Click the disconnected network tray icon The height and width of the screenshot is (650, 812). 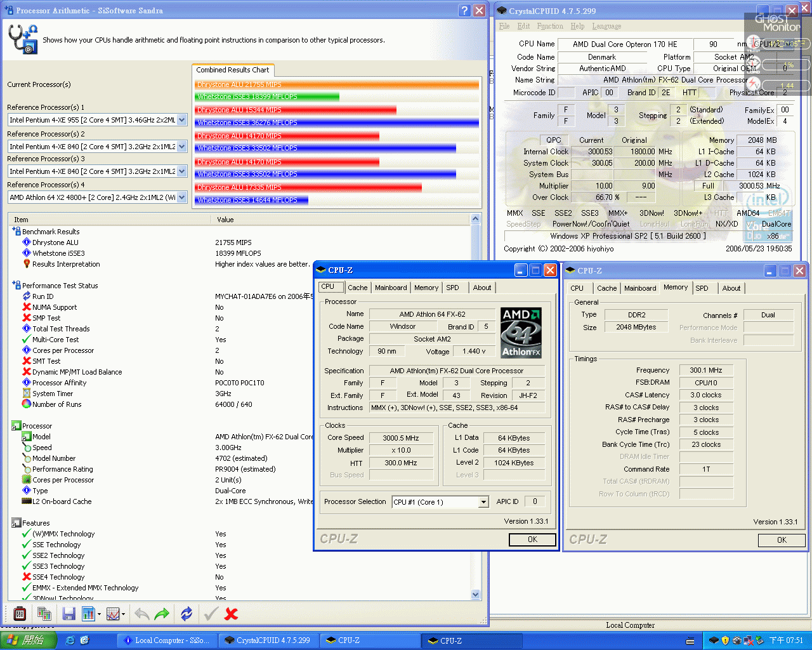coord(748,640)
